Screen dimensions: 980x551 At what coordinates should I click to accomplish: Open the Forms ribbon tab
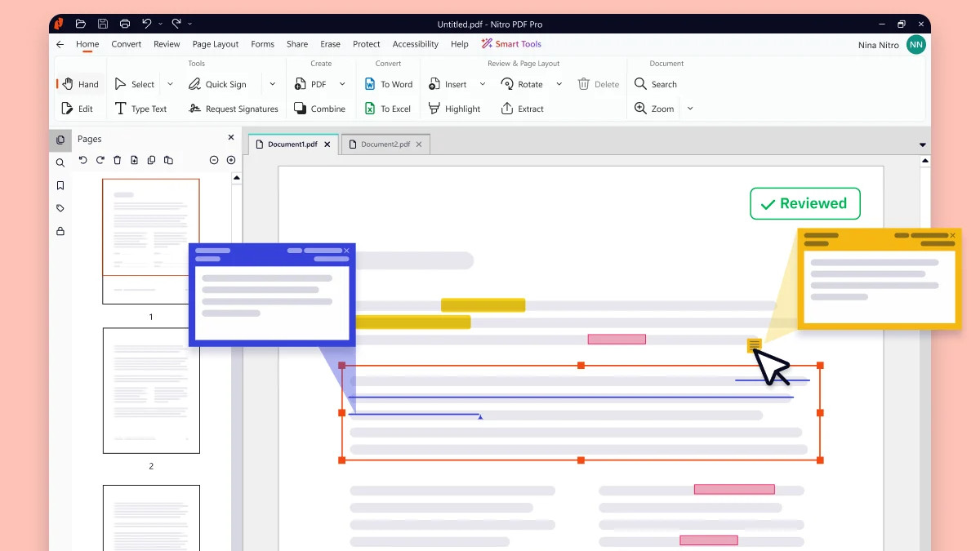coord(263,44)
